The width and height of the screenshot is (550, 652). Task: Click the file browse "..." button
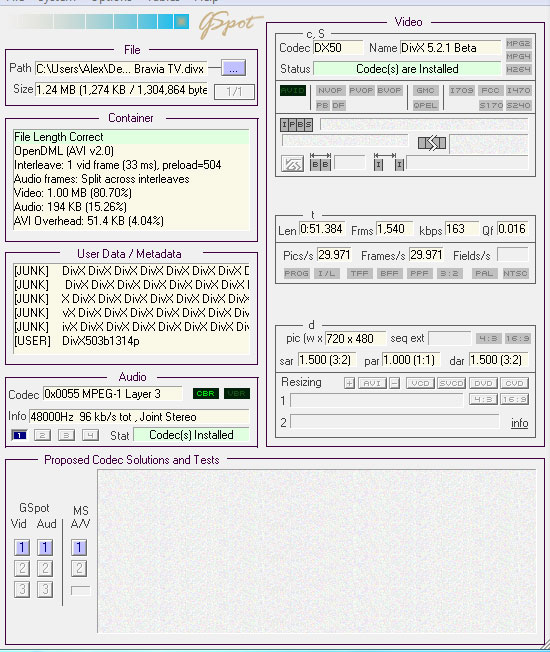point(233,69)
